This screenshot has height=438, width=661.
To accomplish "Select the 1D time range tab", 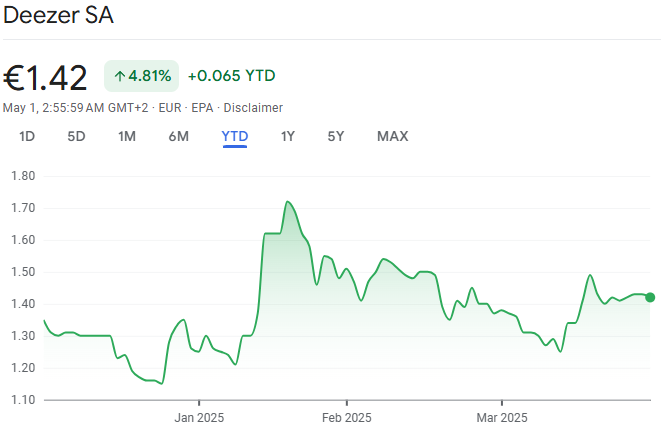I will [27, 137].
